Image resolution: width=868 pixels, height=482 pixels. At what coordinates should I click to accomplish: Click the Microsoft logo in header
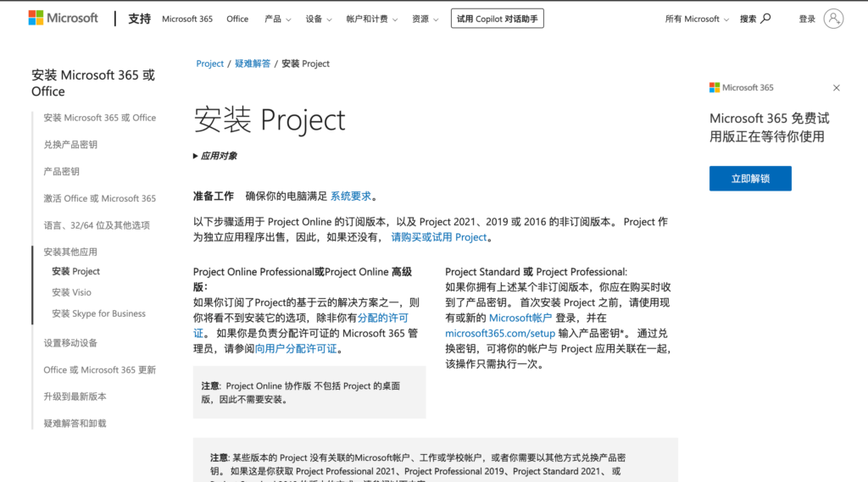[63, 19]
